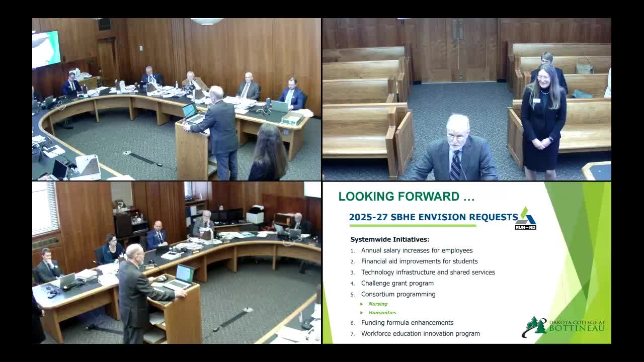Expand item 5, Consortium programming

point(398,294)
